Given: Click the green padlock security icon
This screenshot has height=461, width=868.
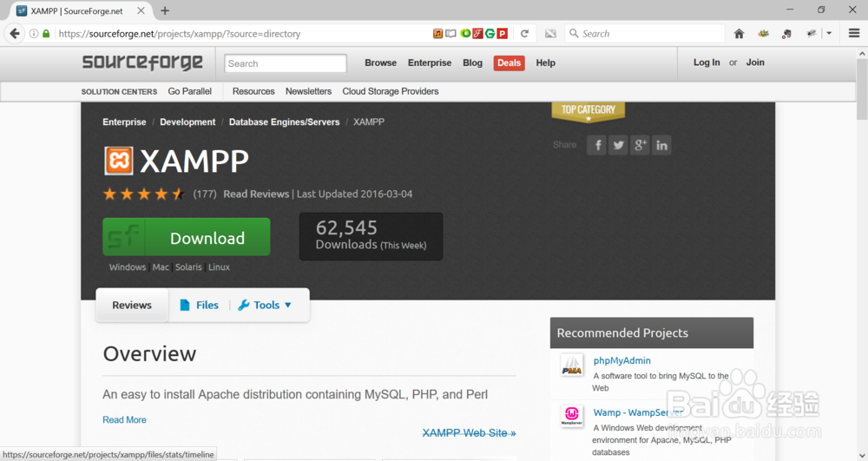Looking at the screenshot, I should 47,34.
